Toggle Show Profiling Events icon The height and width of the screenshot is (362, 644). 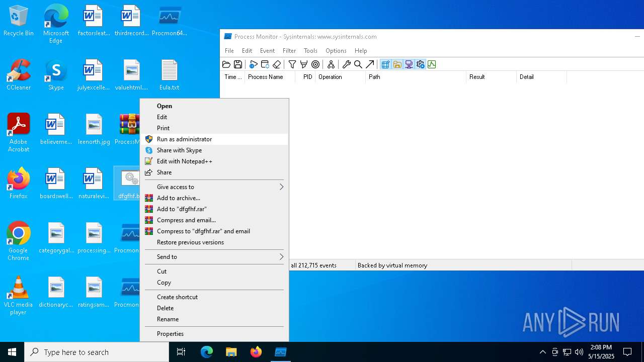[x=432, y=64]
